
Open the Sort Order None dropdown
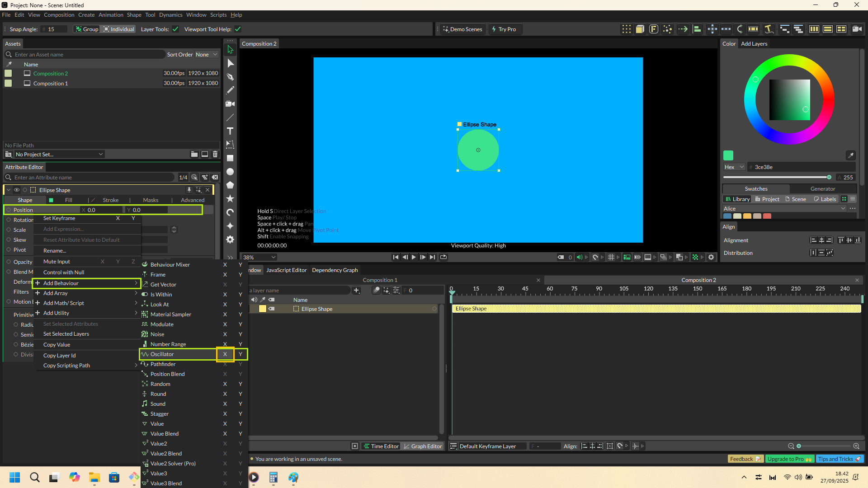pos(206,55)
